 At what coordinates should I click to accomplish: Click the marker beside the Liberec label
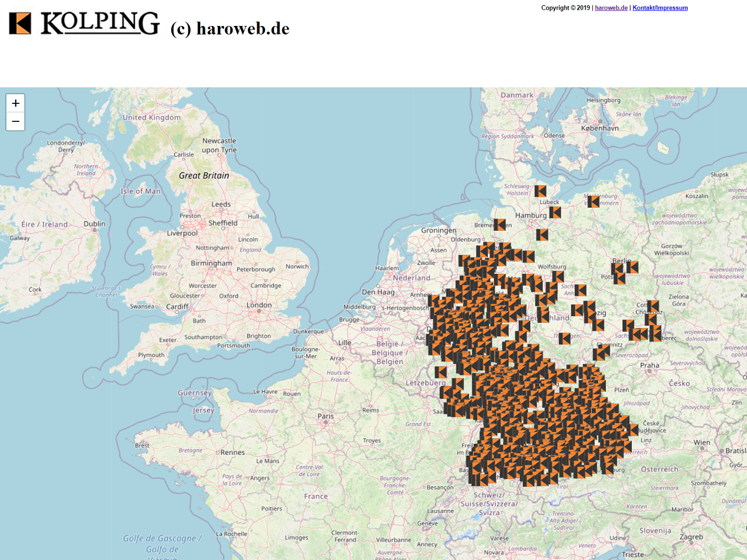pyautogui.click(x=655, y=336)
